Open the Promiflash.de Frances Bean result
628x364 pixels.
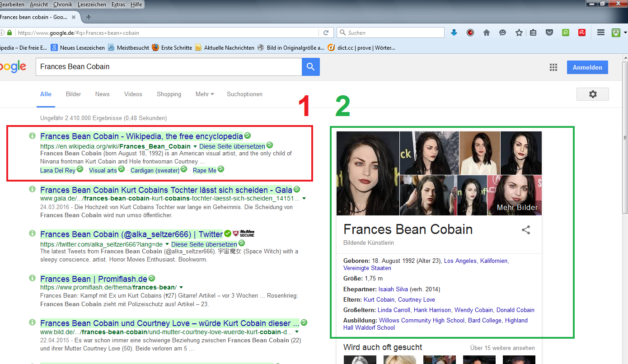[94, 279]
